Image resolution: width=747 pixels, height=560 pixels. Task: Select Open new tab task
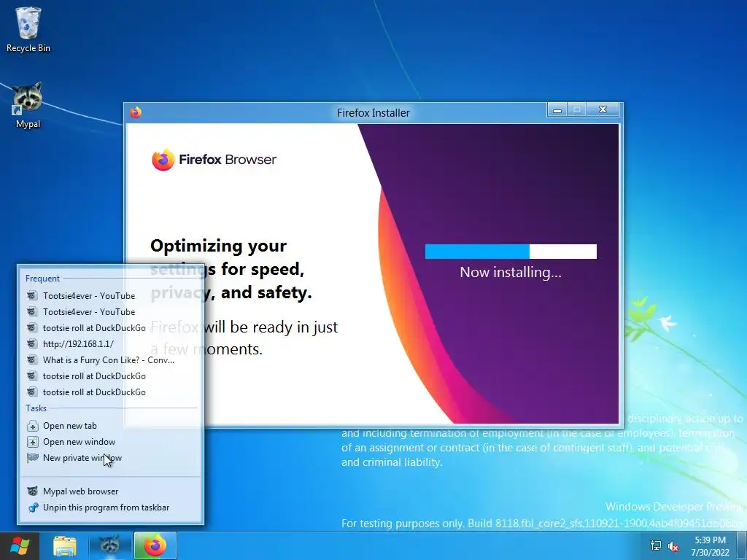tap(111, 426)
